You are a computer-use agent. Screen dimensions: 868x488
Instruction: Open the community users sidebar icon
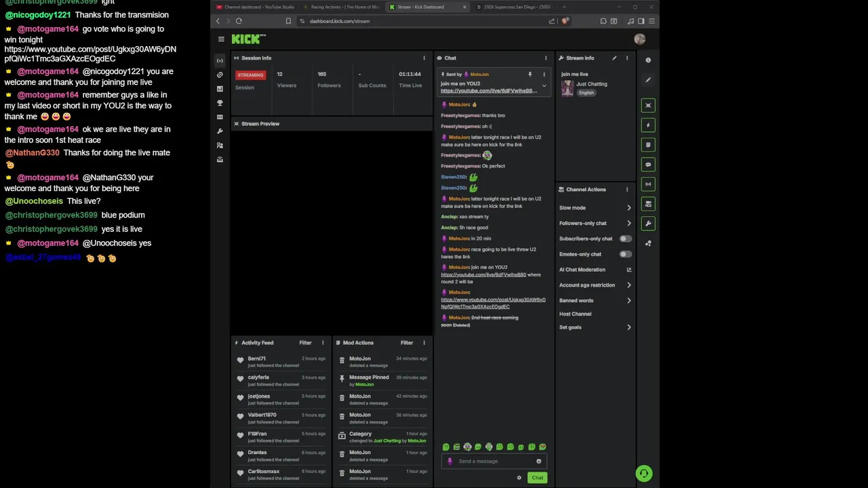coord(220,145)
